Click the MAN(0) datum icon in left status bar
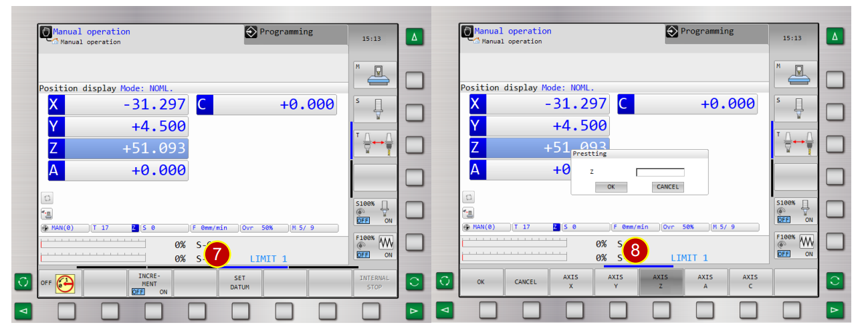The width and height of the screenshot is (868, 335). [x=45, y=228]
